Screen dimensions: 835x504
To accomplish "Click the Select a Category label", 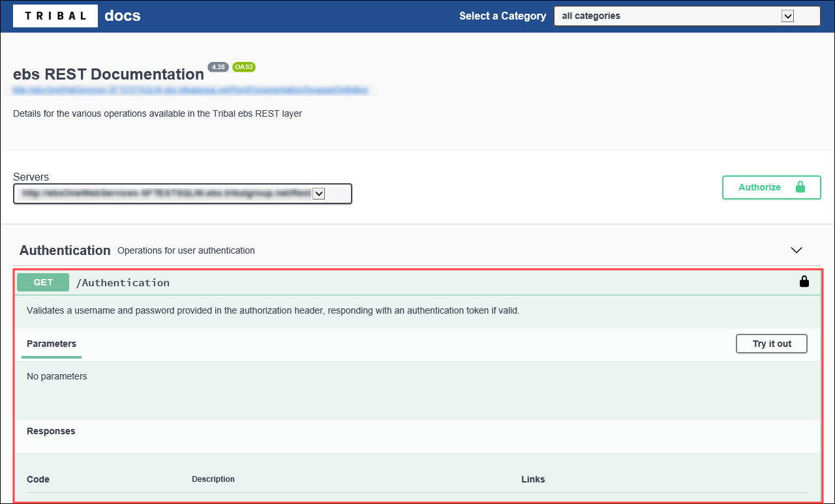I will 502,16.
